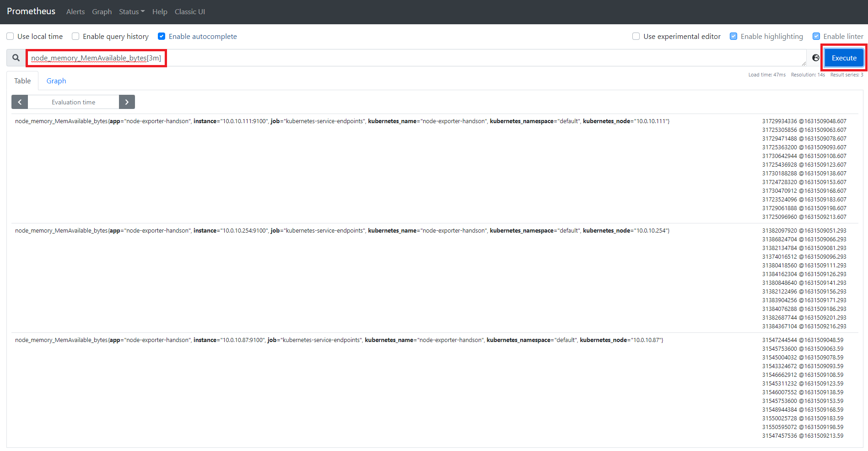Click the Prometheus brand logo
868x451 pixels.
(x=31, y=11)
